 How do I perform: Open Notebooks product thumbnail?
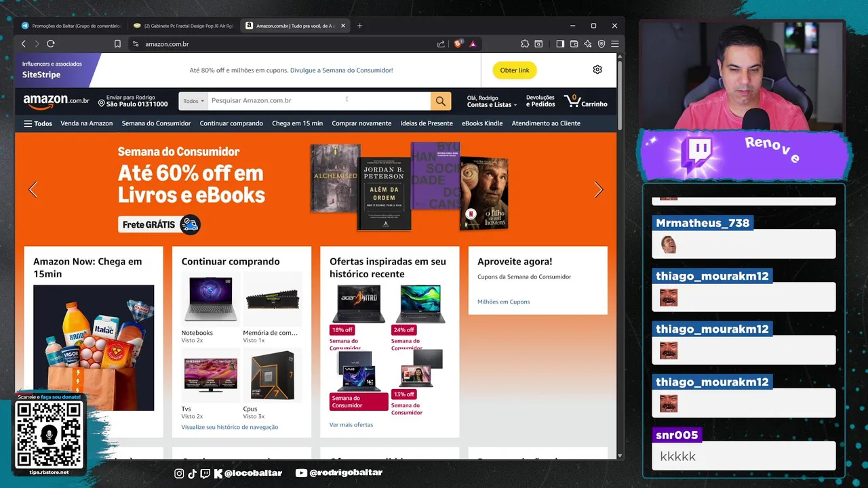pos(210,300)
